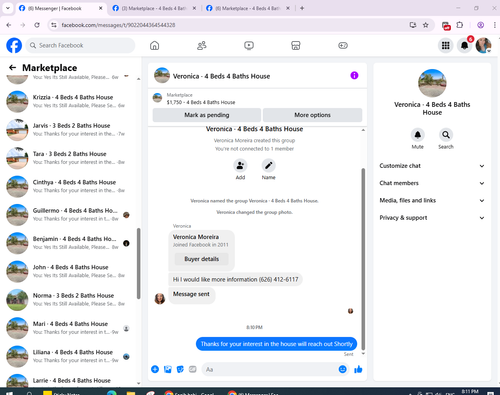This screenshot has height=395, width=500.
Task: Expand Privacy & support section
Action: [x=432, y=218]
